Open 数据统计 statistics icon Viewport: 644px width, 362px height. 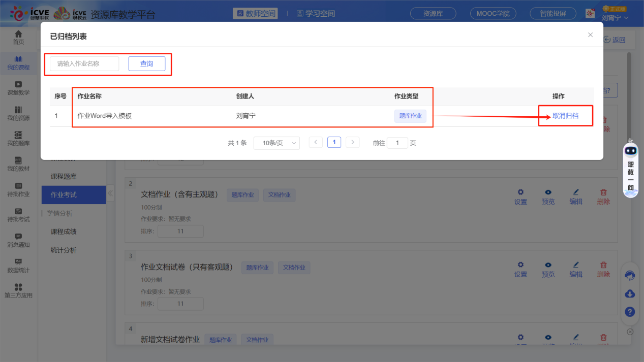point(18,266)
